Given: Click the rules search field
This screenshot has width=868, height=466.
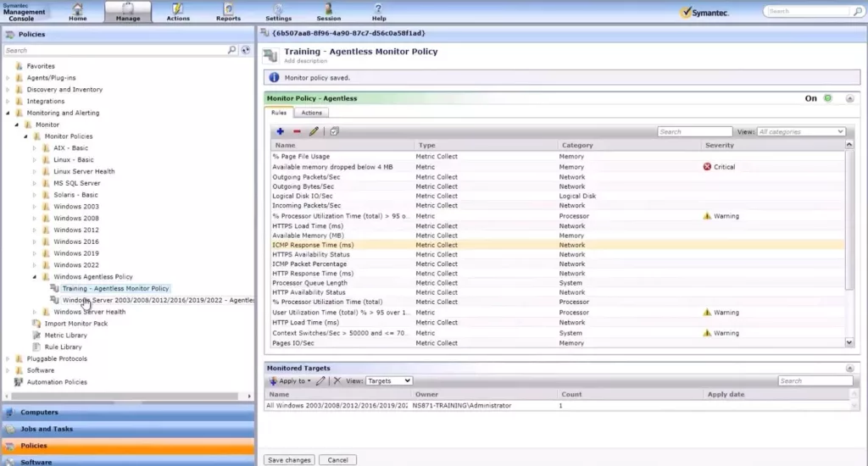Looking at the screenshot, I should point(695,131).
